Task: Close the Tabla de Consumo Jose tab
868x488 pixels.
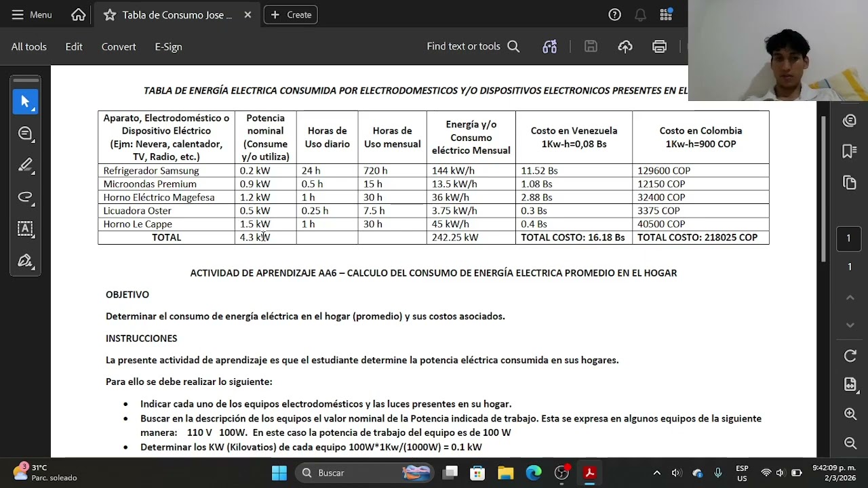Action: (x=248, y=14)
